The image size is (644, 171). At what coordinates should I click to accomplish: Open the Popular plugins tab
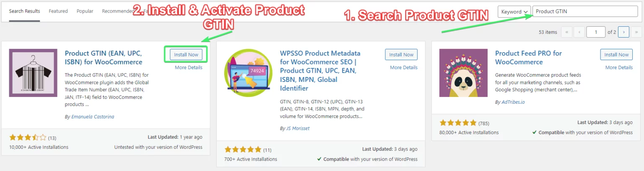pos(85,11)
